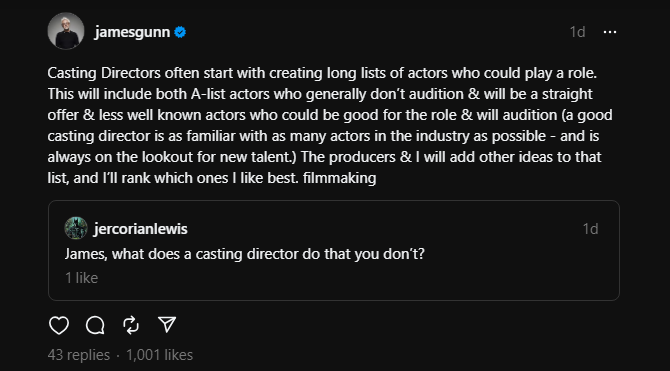Click the 1d timestamp on the quoted post
This screenshot has width=670, height=371.
[591, 229]
